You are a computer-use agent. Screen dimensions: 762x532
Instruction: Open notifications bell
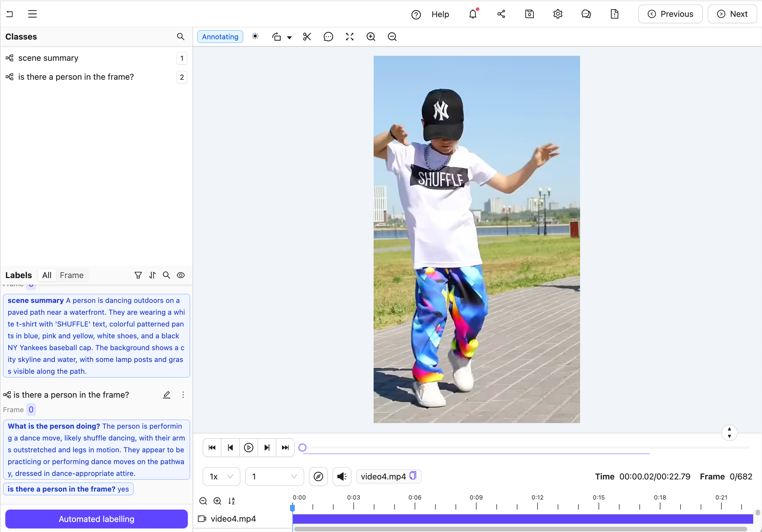coord(473,14)
